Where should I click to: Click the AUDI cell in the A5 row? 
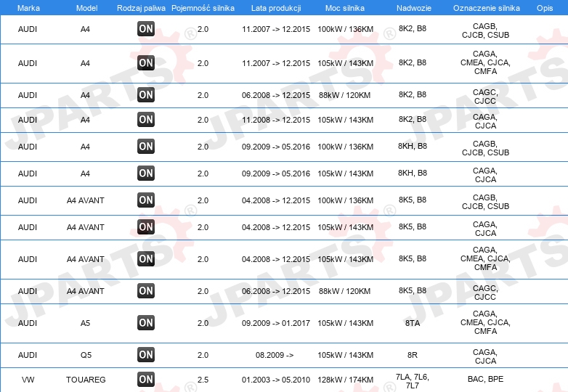pyautogui.click(x=28, y=323)
